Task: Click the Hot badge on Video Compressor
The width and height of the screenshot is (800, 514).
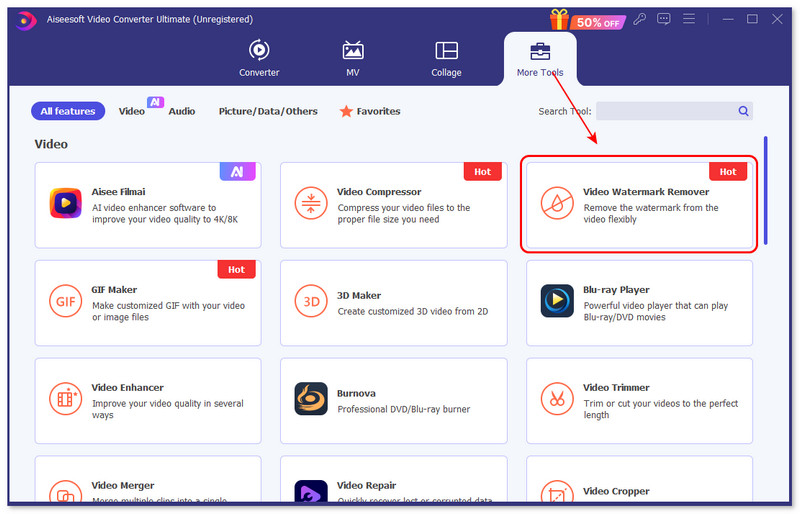Action: [x=482, y=172]
